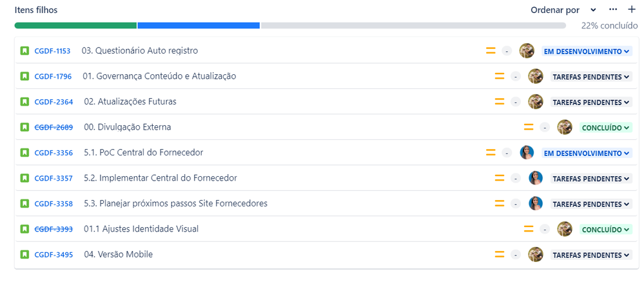Click the blue in-progress segment of progress bar
644x289 pixels.
tap(199, 26)
